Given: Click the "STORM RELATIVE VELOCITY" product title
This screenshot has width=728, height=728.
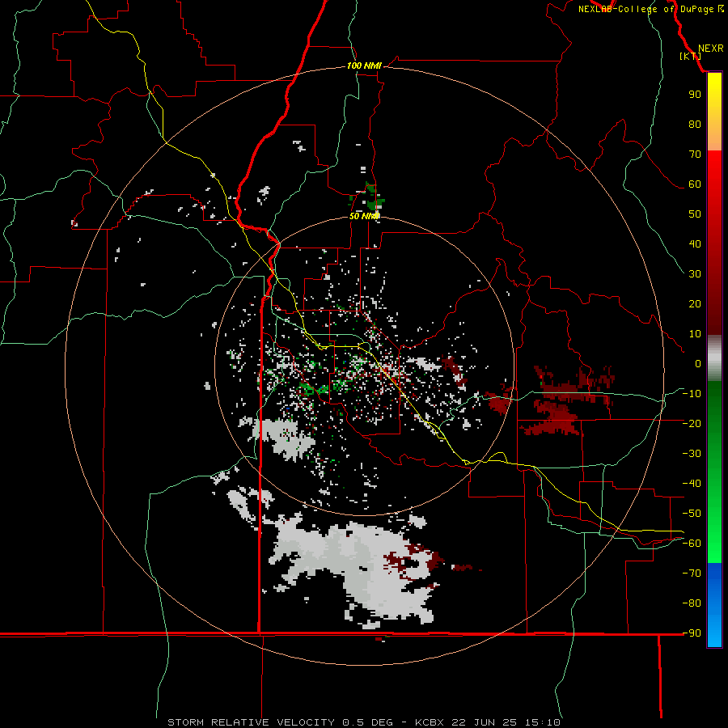Looking at the screenshot, I should [251, 722].
